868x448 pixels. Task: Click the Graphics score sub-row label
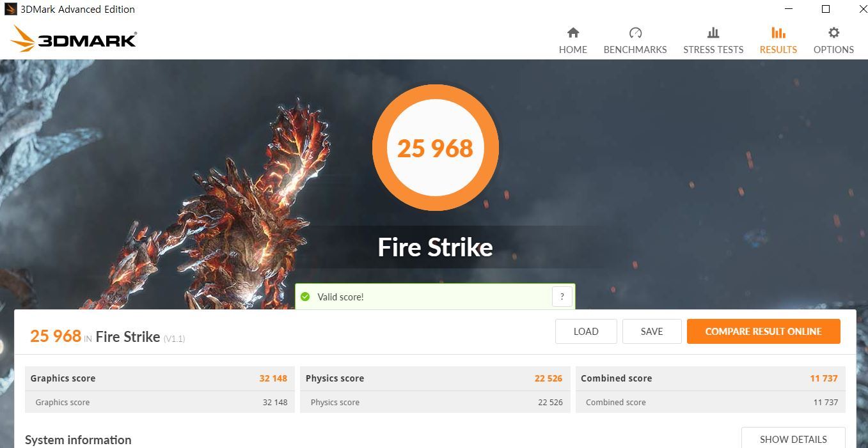[63, 402]
